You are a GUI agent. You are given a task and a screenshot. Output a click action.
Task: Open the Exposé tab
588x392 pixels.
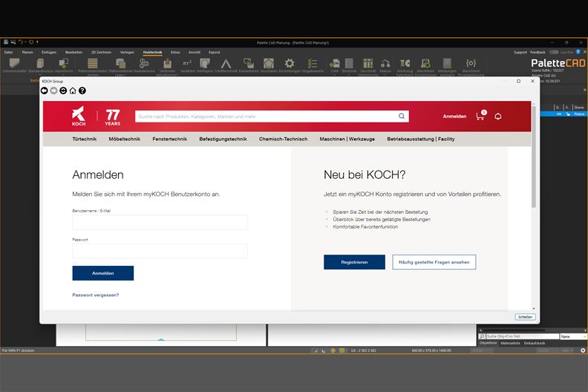pyautogui.click(x=214, y=53)
